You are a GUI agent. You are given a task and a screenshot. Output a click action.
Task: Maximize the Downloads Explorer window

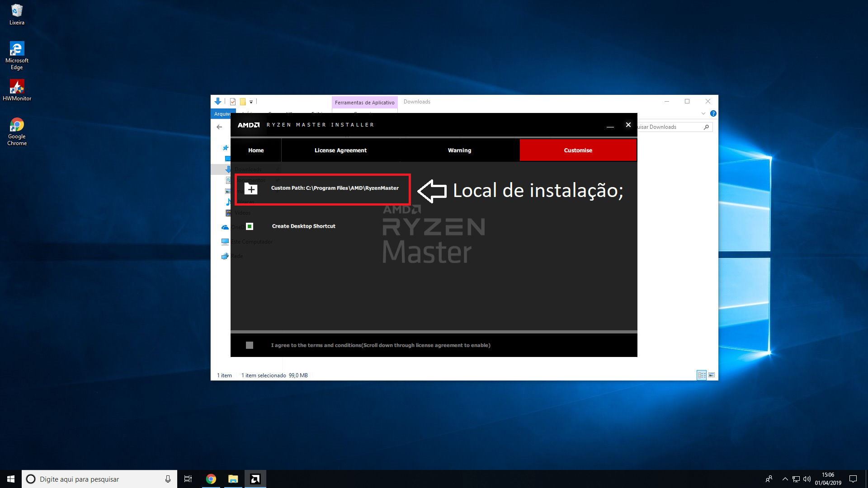point(687,102)
